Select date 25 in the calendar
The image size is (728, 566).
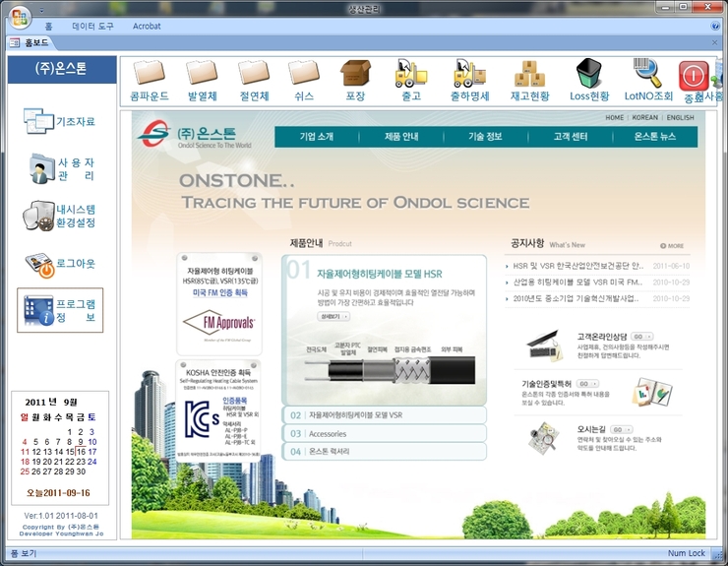25,472
